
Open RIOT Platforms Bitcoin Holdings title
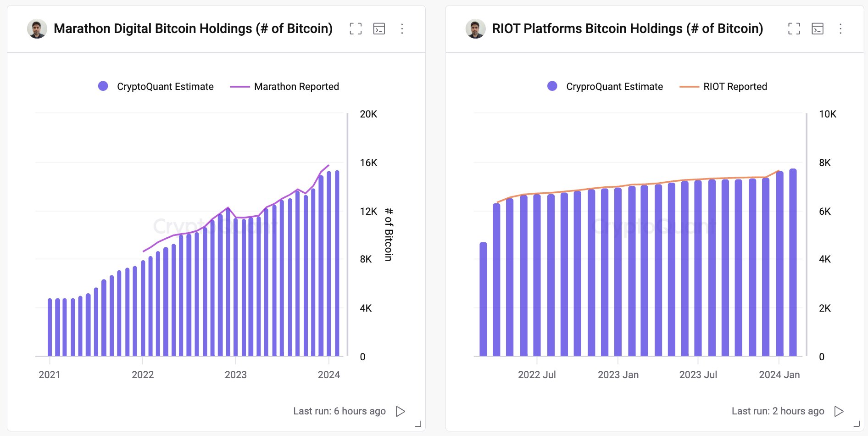[x=627, y=28]
